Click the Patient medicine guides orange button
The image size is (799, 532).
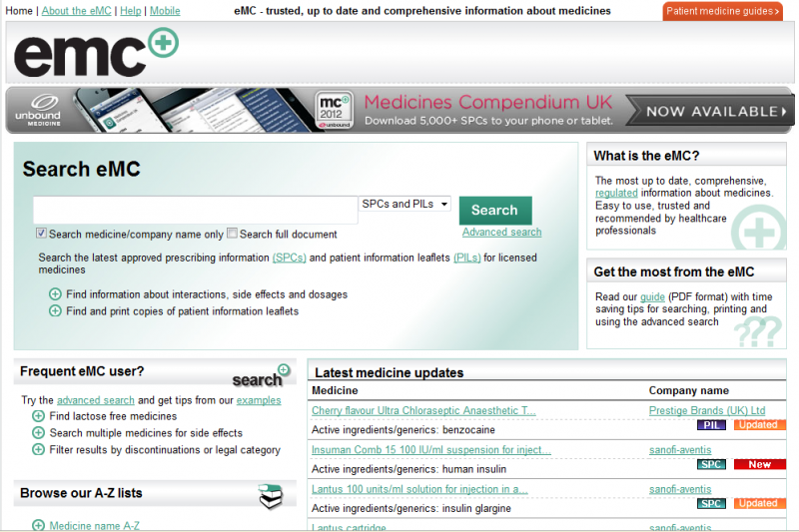tap(722, 11)
